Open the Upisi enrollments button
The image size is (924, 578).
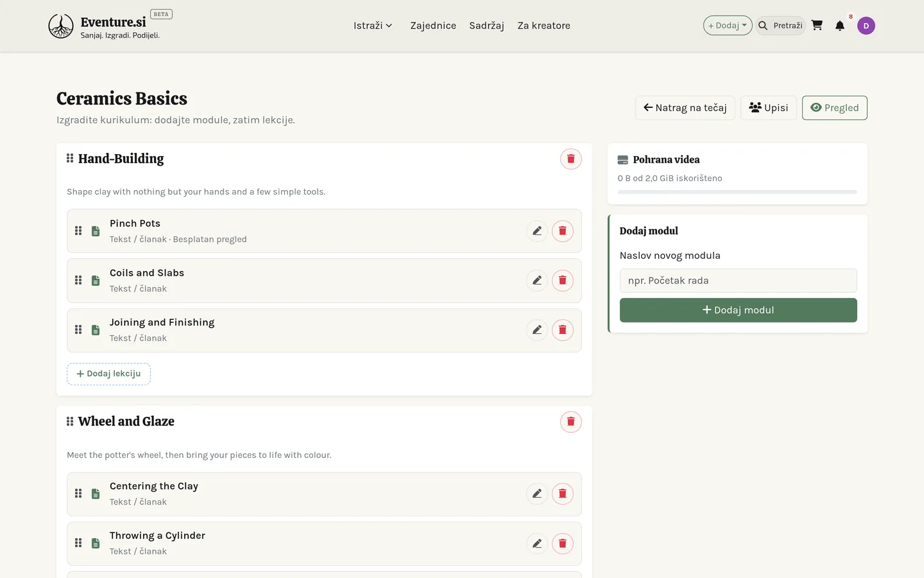tap(769, 108)
